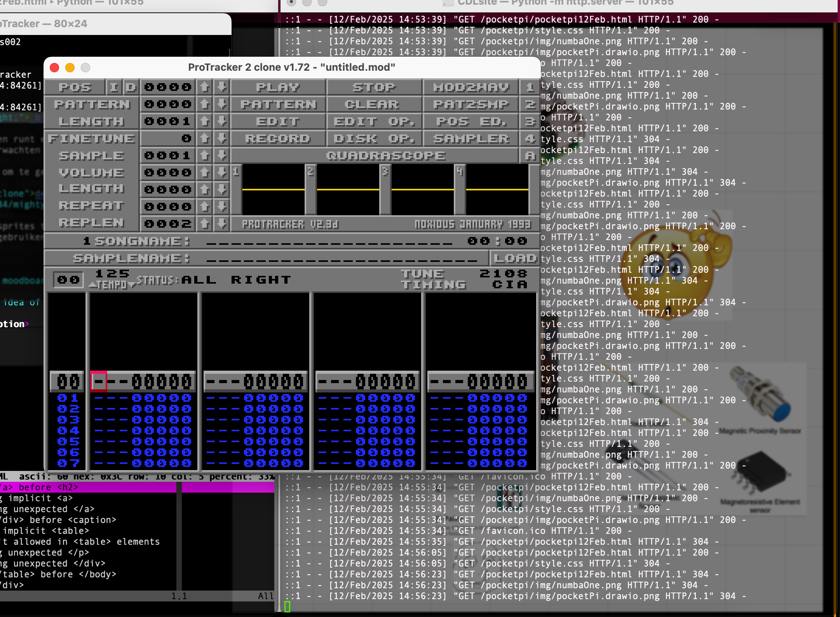This screenshot has height=617, width=840.
Task: Open the POS ED. screen
Action: point(471,121)
